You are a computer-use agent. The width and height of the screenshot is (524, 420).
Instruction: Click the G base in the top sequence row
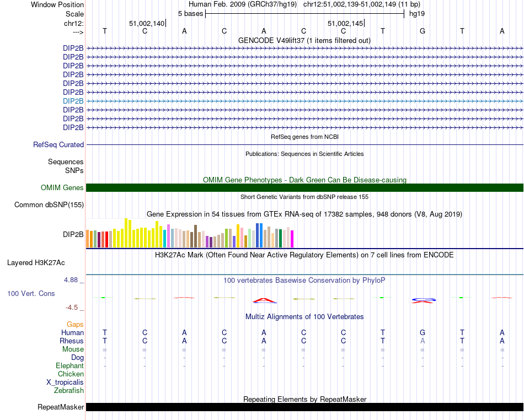pos(423,31)
